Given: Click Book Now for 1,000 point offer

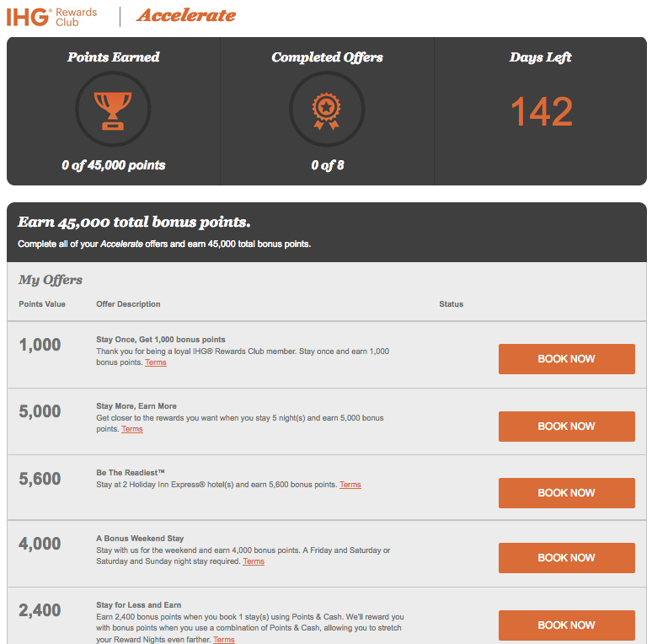Looking at the screenshot, I should coord(566,359).
